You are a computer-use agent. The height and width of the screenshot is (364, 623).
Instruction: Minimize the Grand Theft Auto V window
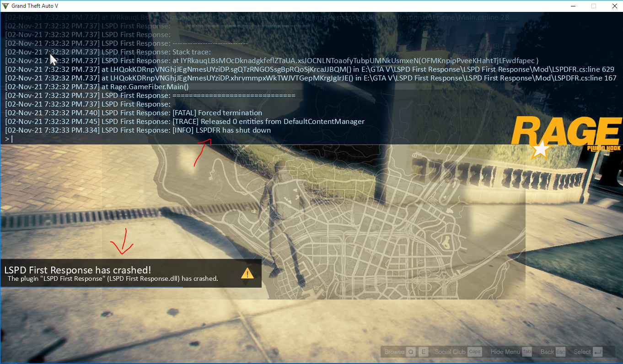[x=573, y=6]
